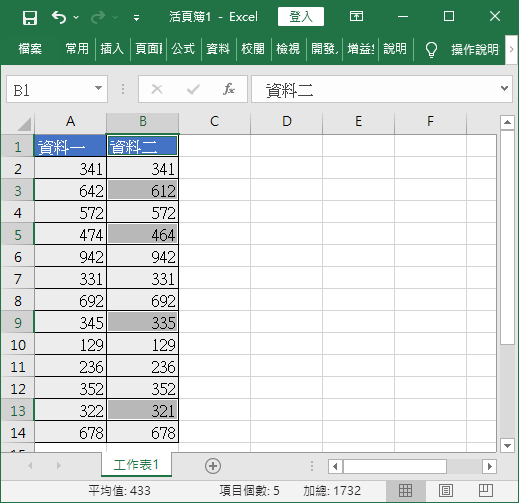Select row 9 header
This screenshot has width=519, height=503.
[17, 322]
